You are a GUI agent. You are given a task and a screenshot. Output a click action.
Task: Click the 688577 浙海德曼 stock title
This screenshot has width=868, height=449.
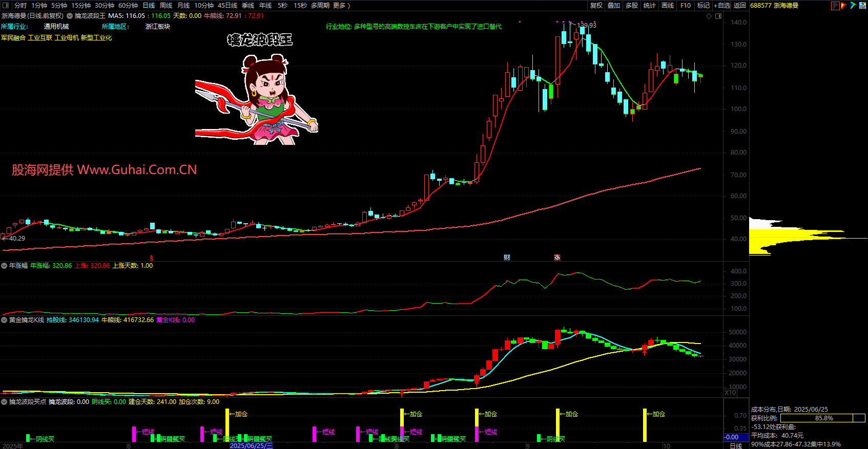point(774,6)
